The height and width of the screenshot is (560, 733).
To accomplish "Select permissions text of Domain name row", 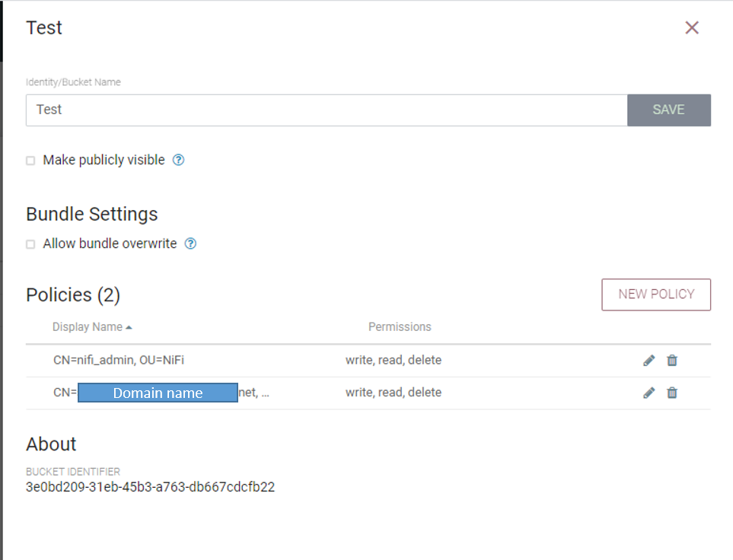I will 394,392.
